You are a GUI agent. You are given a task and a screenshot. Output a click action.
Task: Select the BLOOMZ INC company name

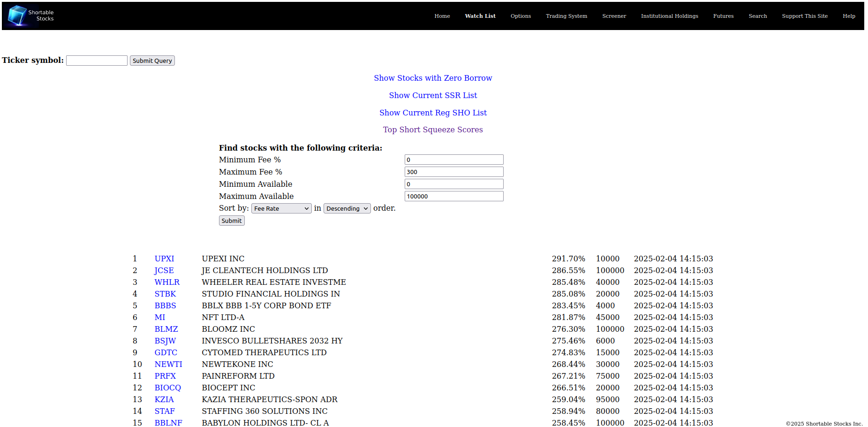coord(228,329)
